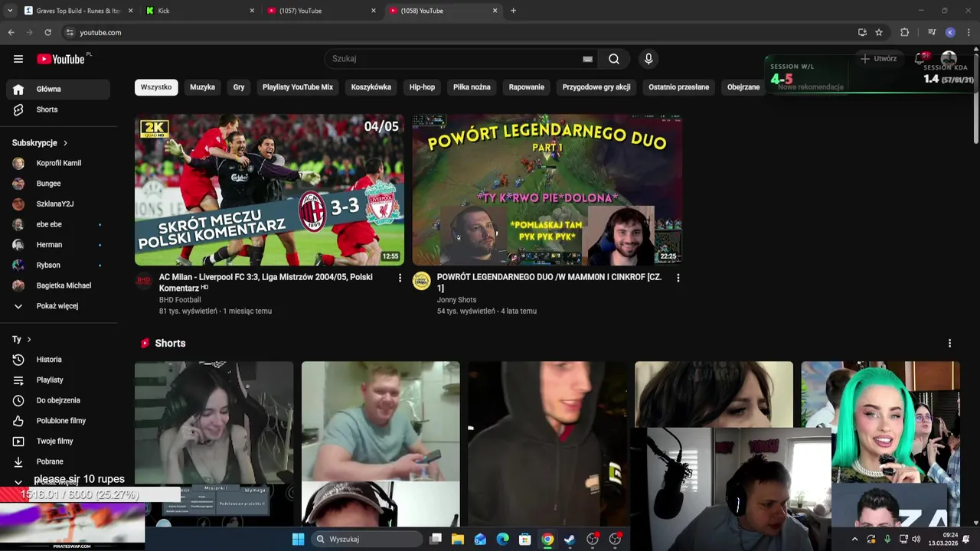This screenshot has height=551, width=980.
Task: Open Microsoft Store from the taskbar
Action: coord(525,539)
